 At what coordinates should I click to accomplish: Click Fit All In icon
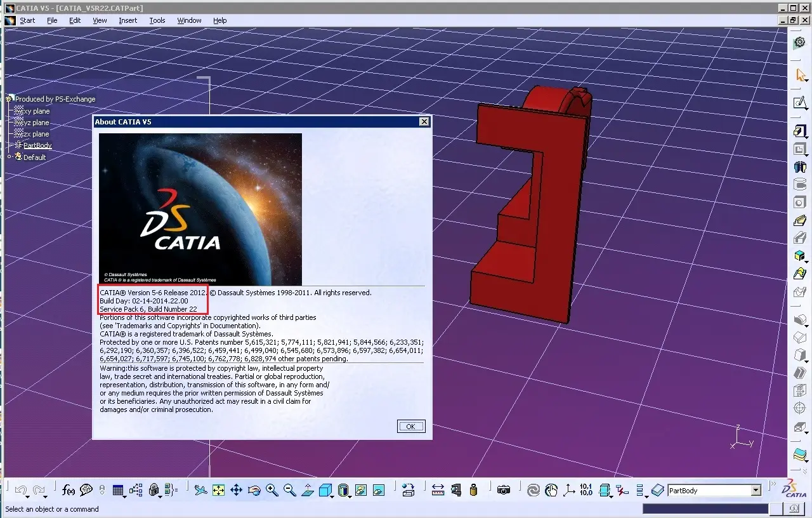[x=218, y=490]
